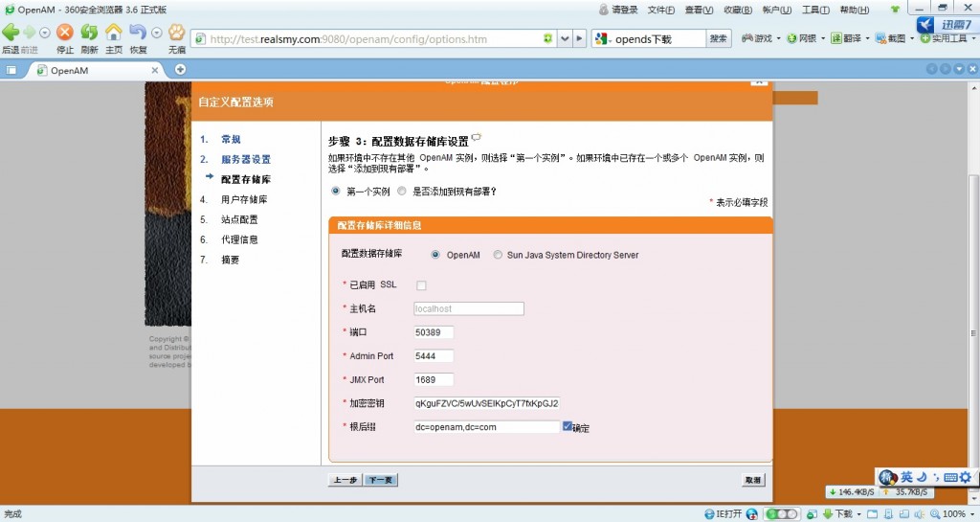Click the Screenshot (截图) toolbar item
The height and width of the screenshot is (522, 980).
[x=891, y=38]
